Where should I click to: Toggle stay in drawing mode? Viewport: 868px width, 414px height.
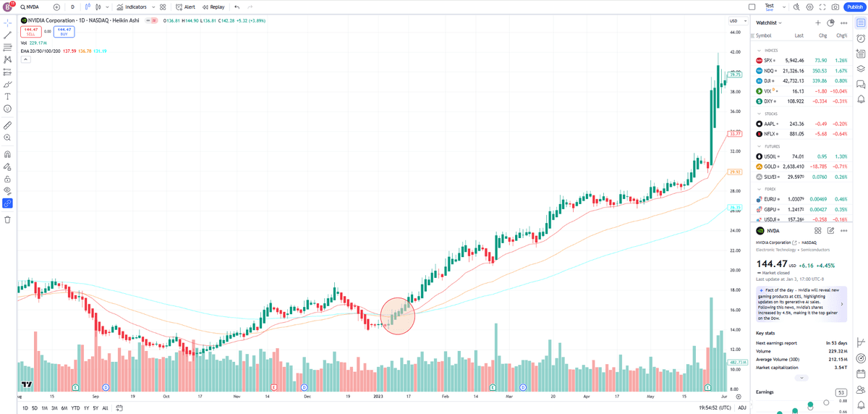7,166
